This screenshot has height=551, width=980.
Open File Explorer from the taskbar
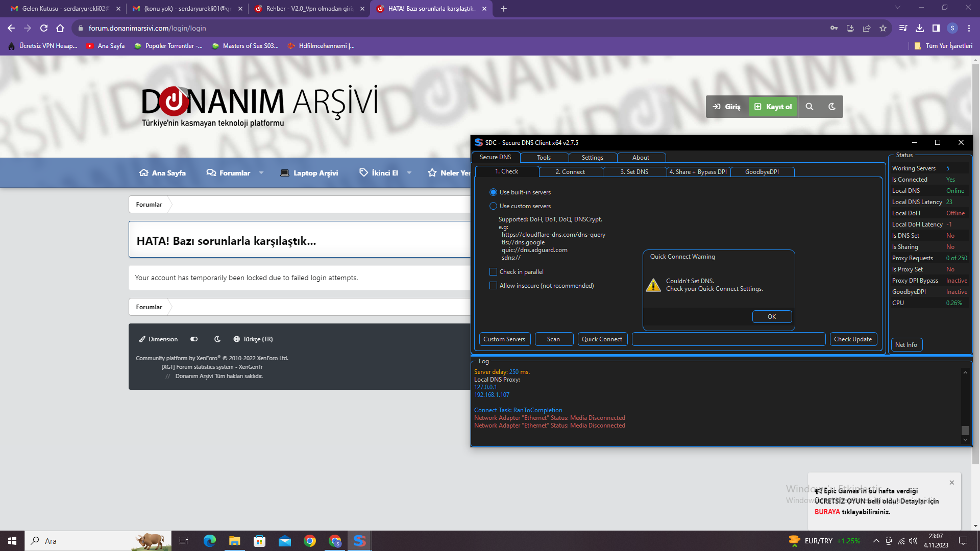[234, 541]
